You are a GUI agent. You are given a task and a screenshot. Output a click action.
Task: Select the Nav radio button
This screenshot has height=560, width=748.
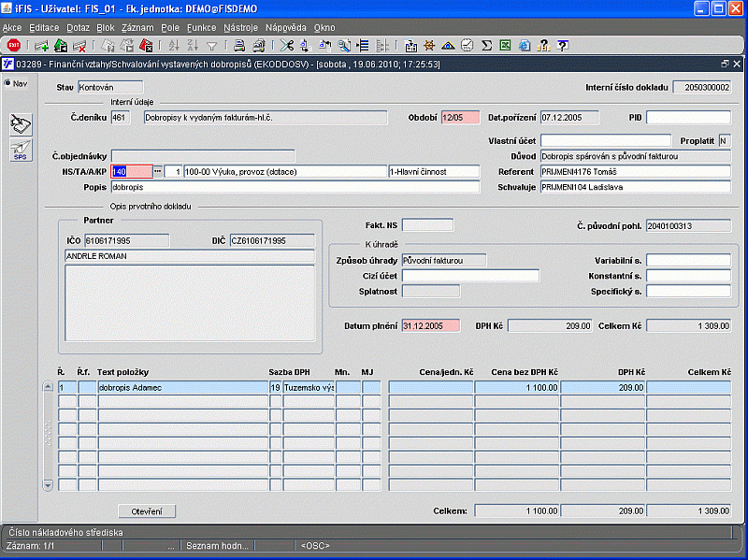coord(7,83)
